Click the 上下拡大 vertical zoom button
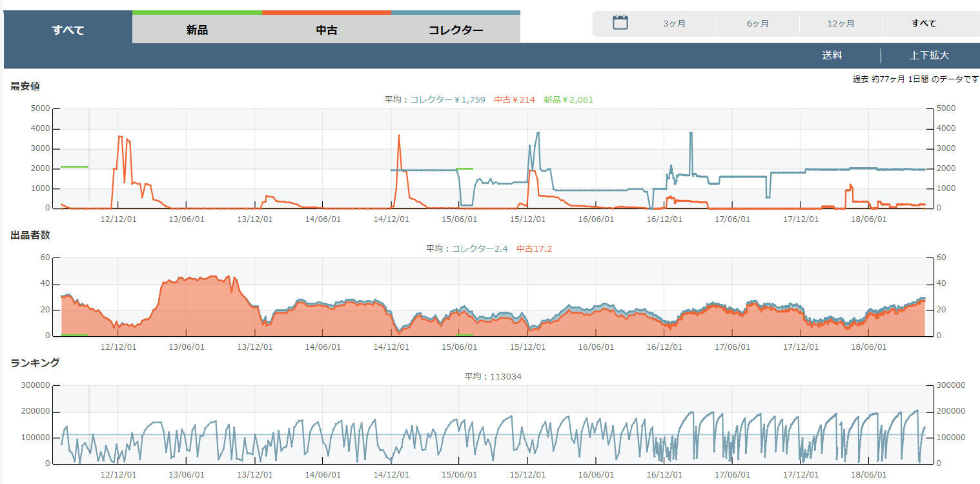The width and height of the screenshot is (980, 484). (x=929, y=55)
